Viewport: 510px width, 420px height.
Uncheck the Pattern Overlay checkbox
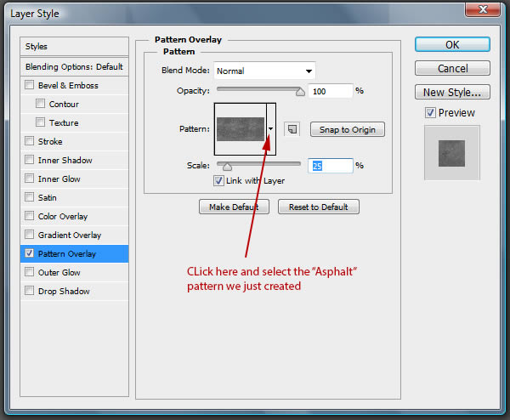[29, 253]
